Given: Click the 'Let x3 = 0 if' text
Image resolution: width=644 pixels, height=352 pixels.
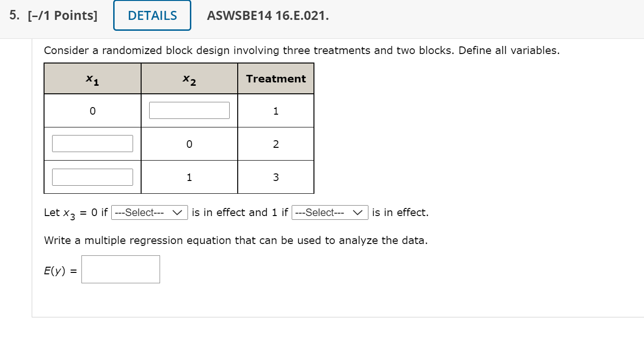Looking at the screenshot, I should tap(76, 212).
